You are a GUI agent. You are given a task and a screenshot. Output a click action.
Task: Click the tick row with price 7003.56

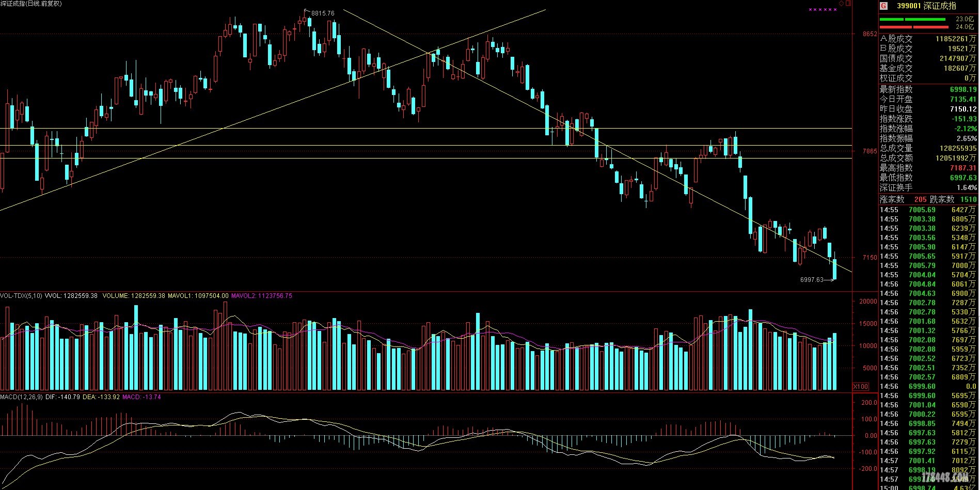(928, 238)
